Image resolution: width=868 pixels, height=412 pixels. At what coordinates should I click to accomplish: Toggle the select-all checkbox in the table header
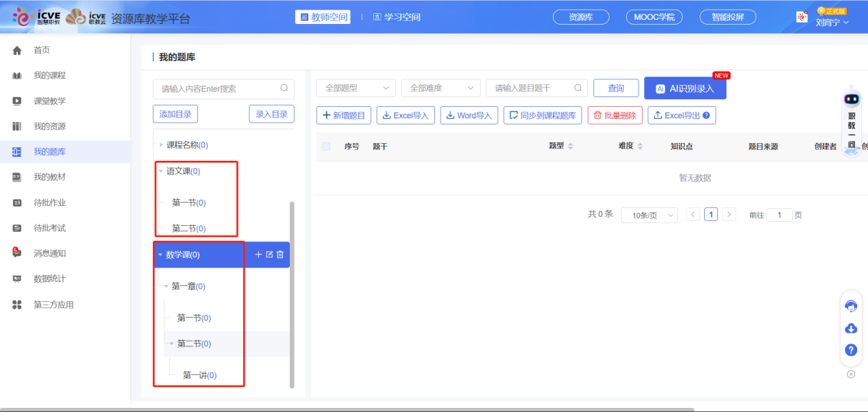325,146
